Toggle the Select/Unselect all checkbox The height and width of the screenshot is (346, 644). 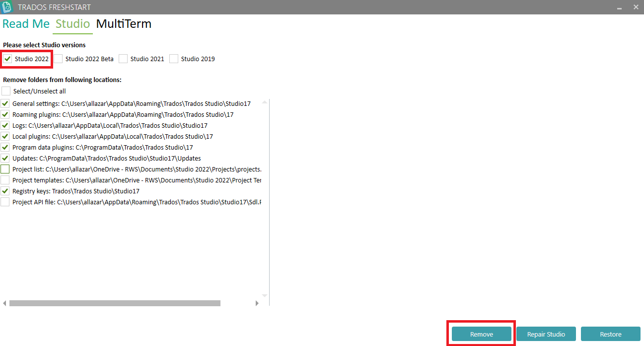5,91
